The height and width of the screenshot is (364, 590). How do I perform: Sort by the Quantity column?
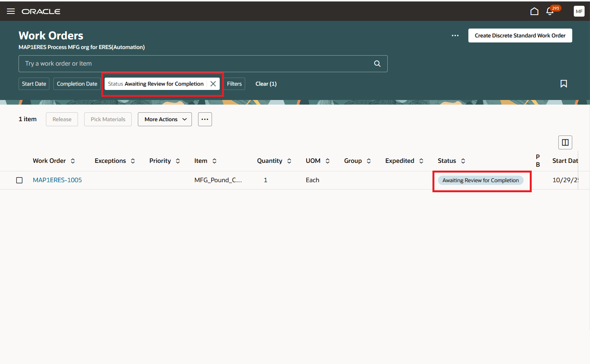point(289,161)
